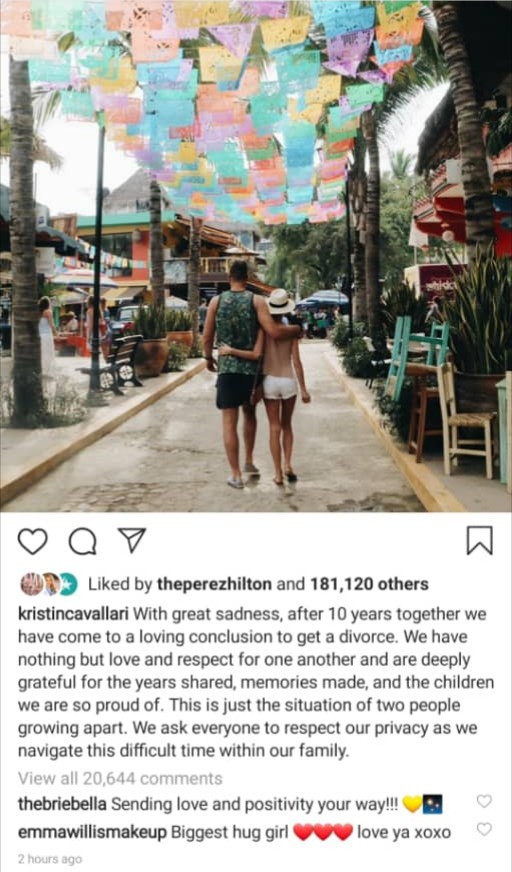The width and height of the screenshot is (512, 872).
Task: Like emmawillismakeup's comment heart
Action: 484,829
